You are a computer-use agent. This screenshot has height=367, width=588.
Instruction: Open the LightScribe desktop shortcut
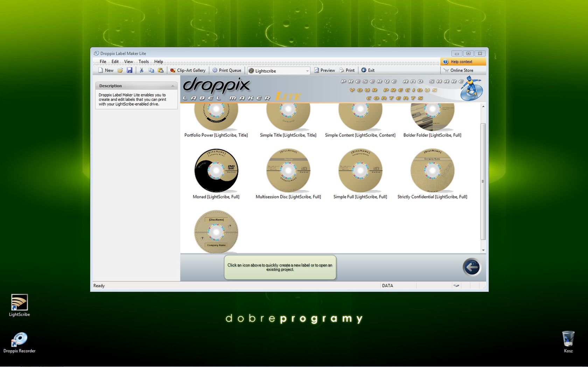19,305
